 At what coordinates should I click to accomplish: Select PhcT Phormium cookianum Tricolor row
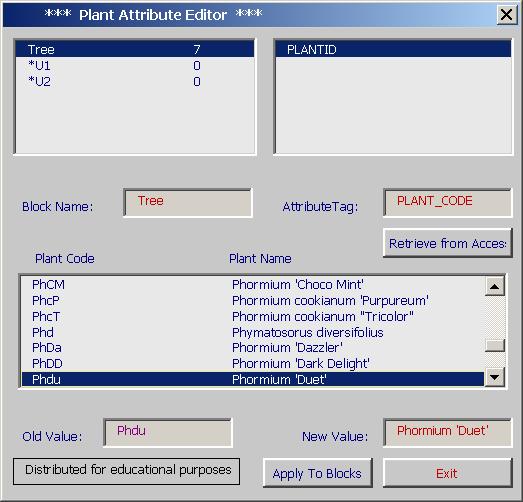click(x=252, y=316)
